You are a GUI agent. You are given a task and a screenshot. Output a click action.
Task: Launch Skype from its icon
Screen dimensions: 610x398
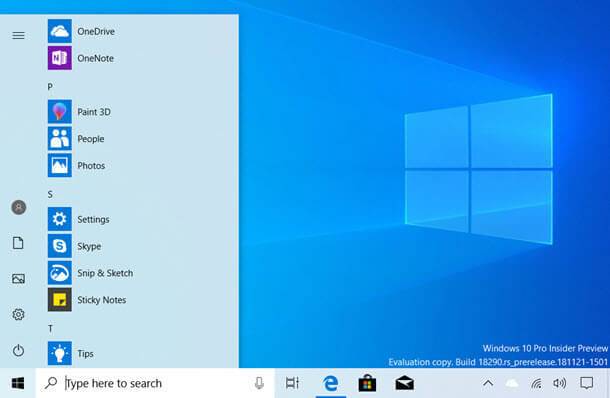point(60,246)
